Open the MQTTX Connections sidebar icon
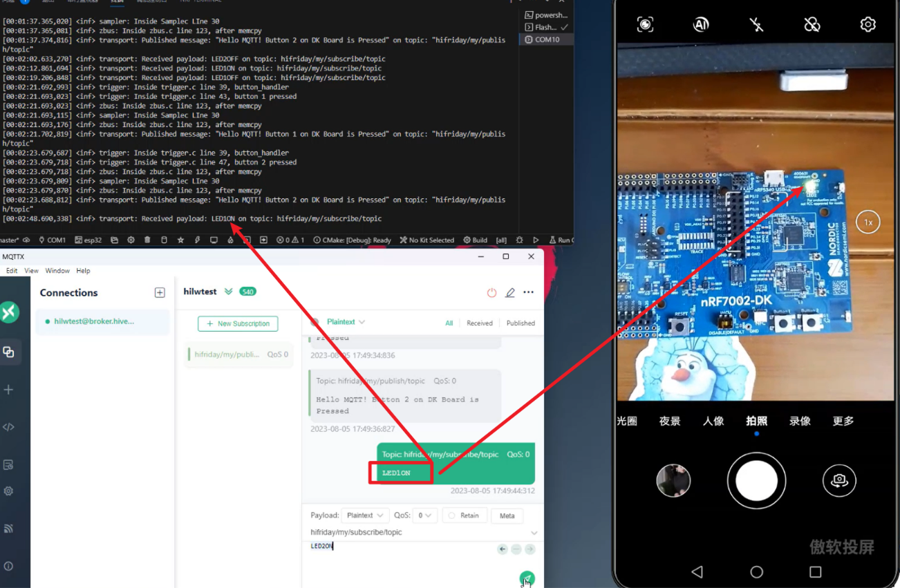This screenshot has width=900, height=588. [8, 352]
